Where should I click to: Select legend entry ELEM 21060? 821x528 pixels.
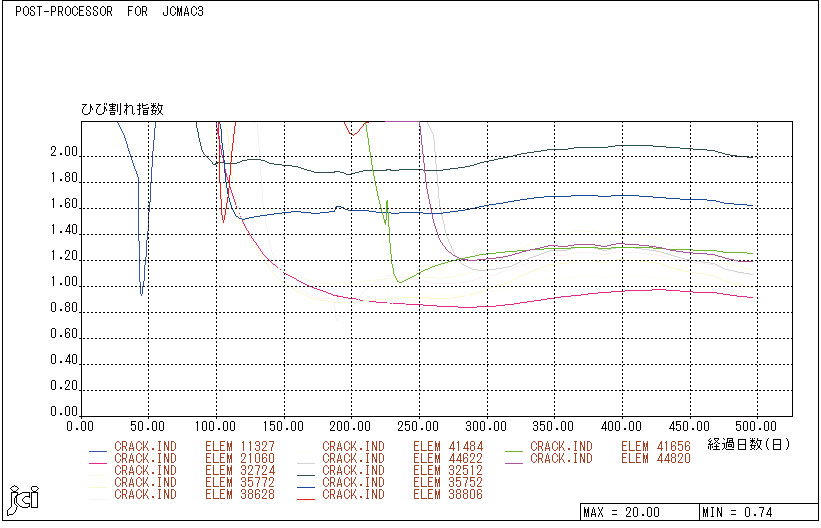tap(240, 459)
